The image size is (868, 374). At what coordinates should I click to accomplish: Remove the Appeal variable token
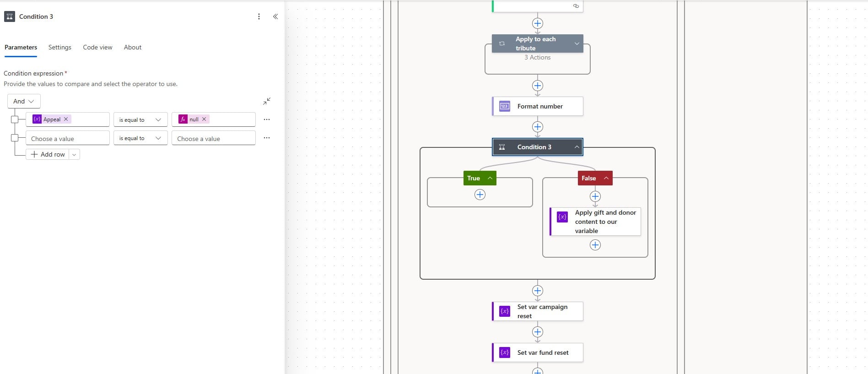coord(66,119)
